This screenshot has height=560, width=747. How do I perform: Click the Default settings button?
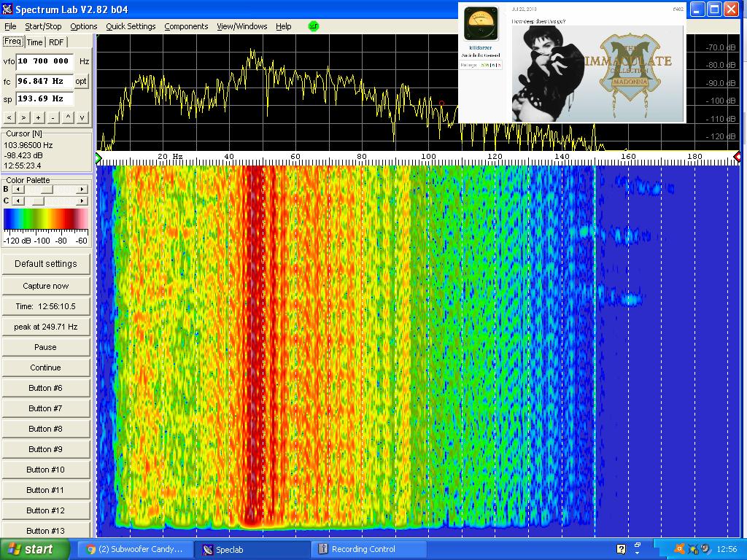click(x=45, y=263)
